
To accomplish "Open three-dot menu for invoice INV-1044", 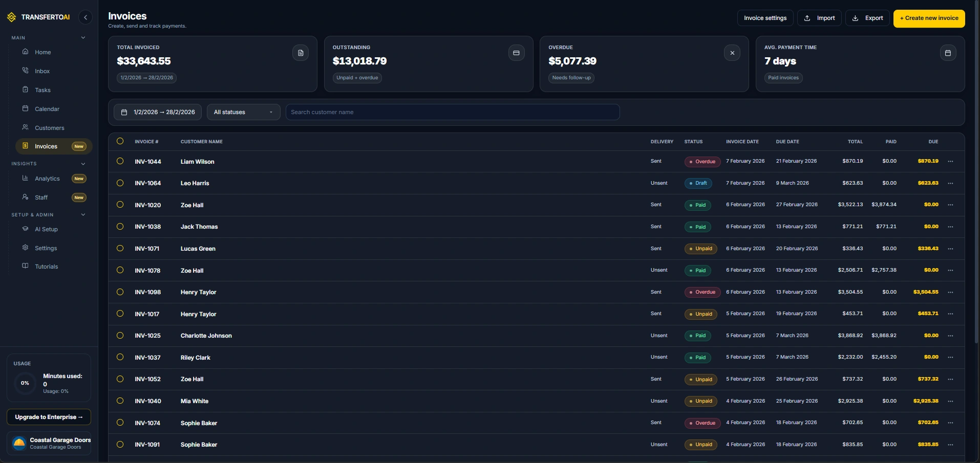I will tap(950, 162).
